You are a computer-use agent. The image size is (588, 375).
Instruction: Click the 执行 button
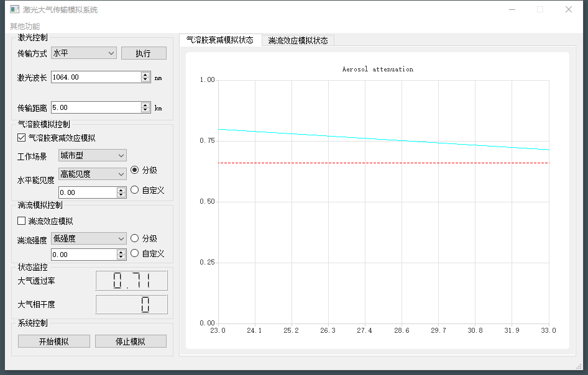pyautogui.click(x=144, y=53)
